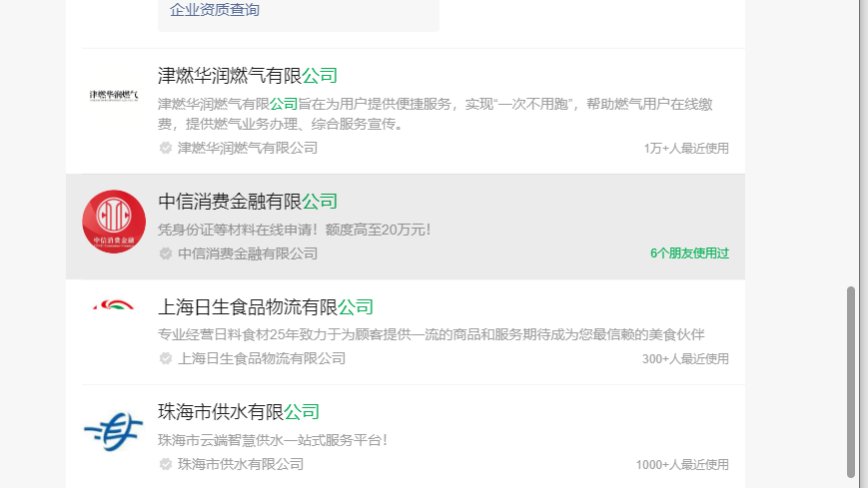Click the 6个朋友使用过 label

[689, 253]
